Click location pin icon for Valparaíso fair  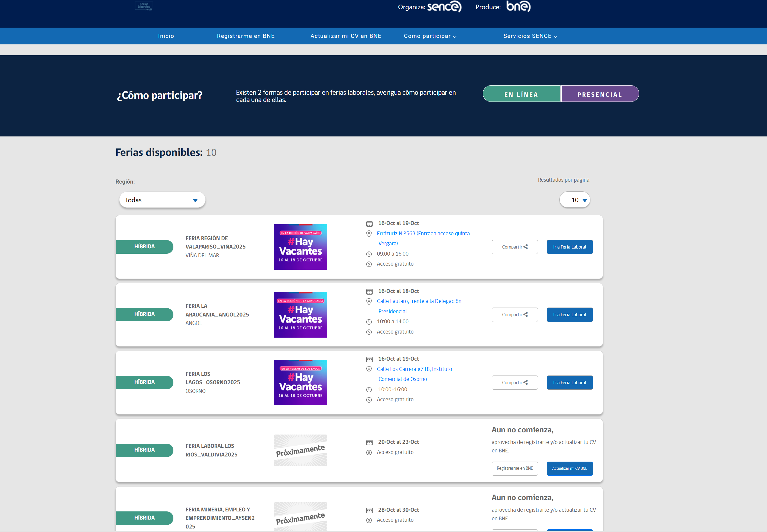(x=369, y=234)
